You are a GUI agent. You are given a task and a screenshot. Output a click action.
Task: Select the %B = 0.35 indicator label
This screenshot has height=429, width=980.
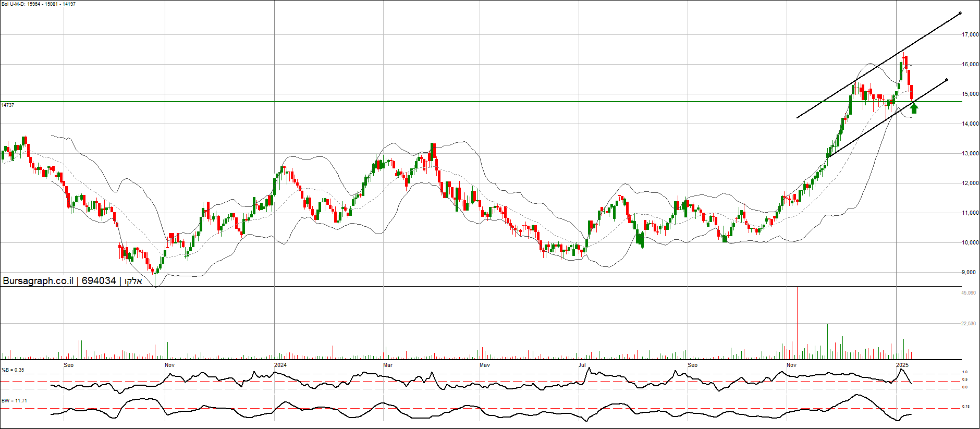13,370
